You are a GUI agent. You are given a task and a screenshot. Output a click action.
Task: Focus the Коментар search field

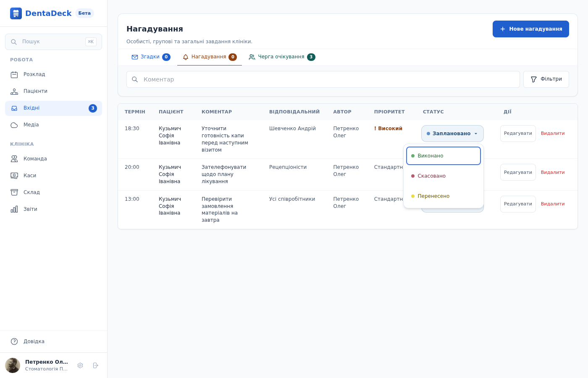coord(323,79)
